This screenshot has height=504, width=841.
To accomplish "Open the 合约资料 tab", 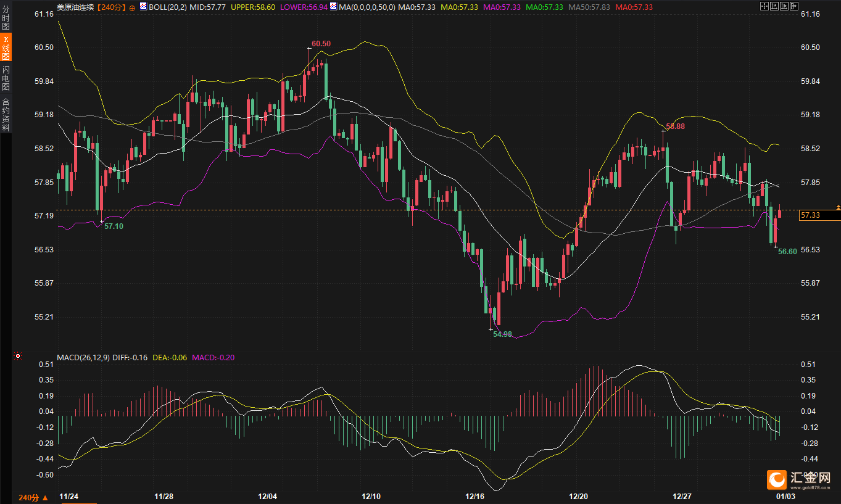I will (x=6, y=115).
